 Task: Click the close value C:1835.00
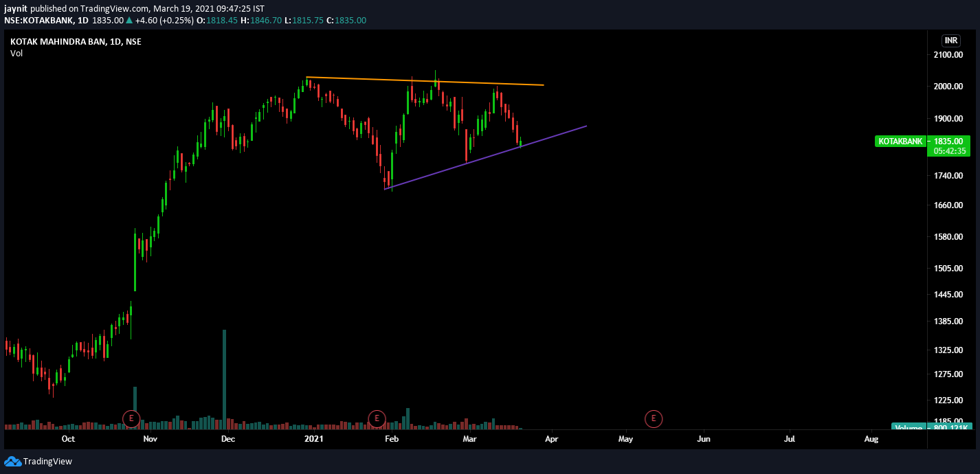tap(346, 20)
